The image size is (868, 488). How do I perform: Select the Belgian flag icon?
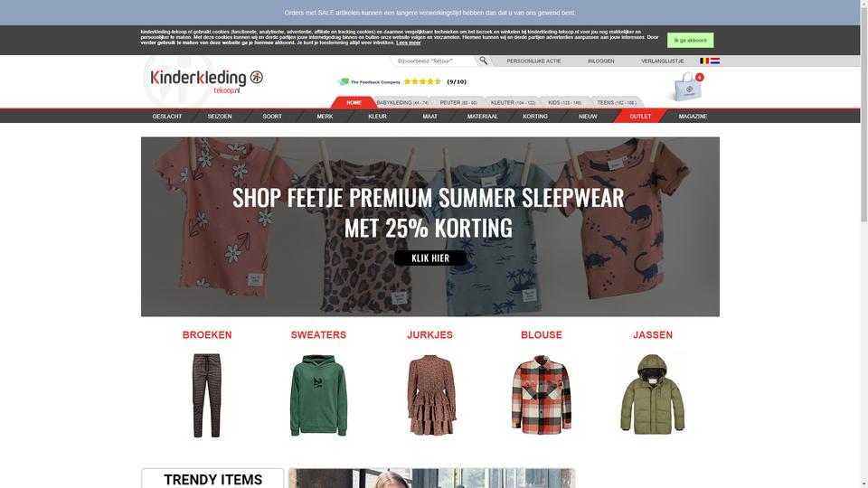pos(704,61)
